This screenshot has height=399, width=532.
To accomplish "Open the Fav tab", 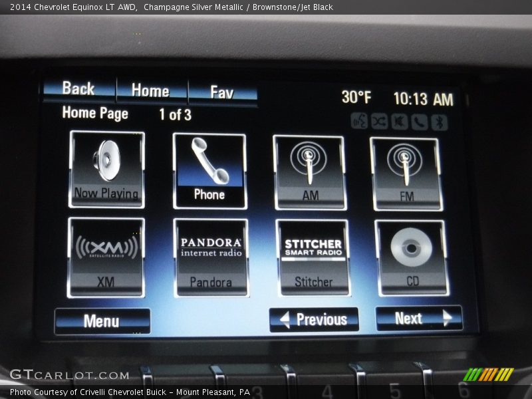I will (222, 92).
